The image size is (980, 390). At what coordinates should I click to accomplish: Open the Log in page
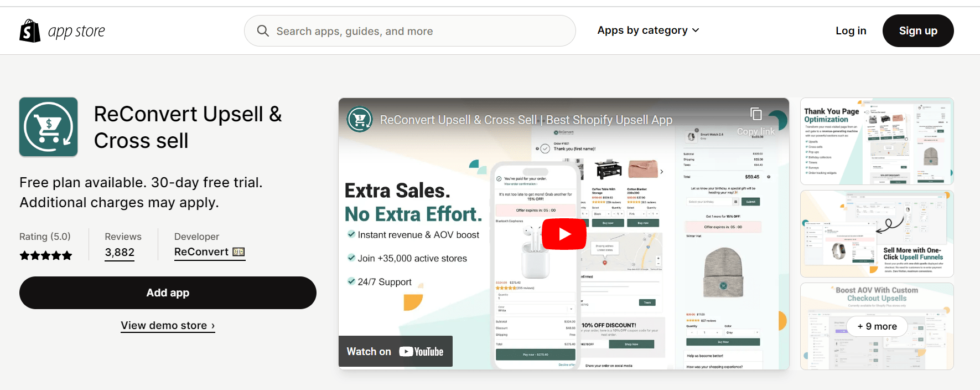tap(851, 31)
